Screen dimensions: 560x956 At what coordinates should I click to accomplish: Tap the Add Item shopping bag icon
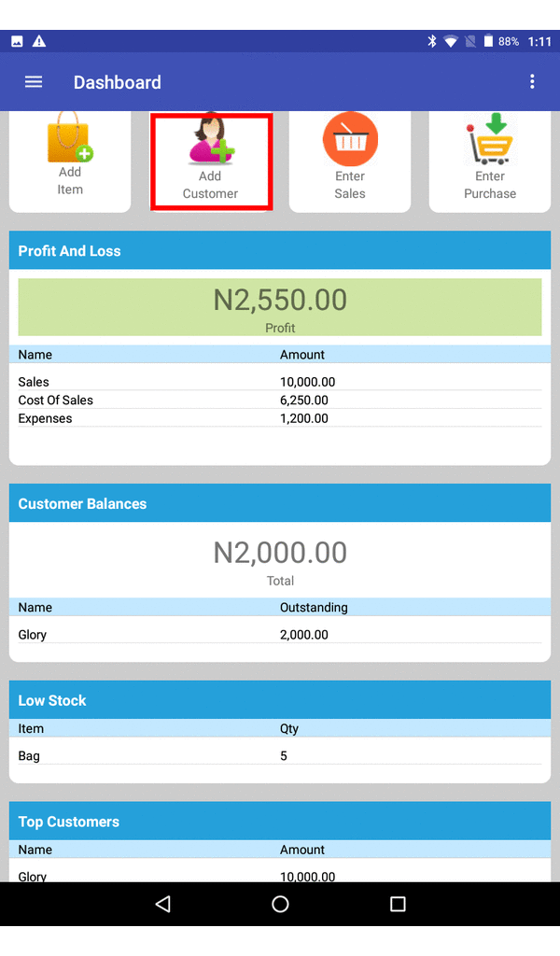70,137
